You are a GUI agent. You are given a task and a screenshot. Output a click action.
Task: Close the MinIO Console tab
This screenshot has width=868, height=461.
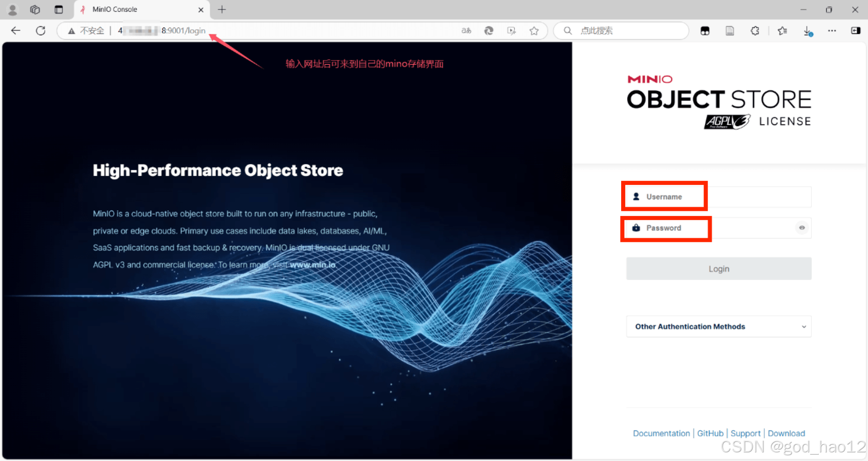point(201,9)
